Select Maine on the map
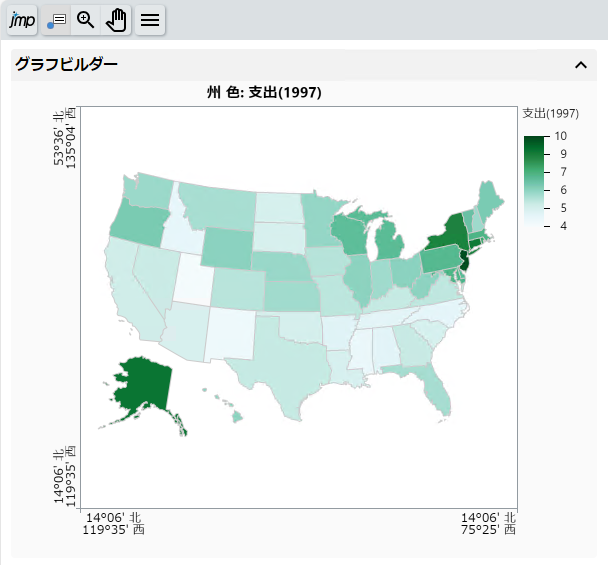Image resolution: width=608 pixels, height=565 pixels. [489, 202]
